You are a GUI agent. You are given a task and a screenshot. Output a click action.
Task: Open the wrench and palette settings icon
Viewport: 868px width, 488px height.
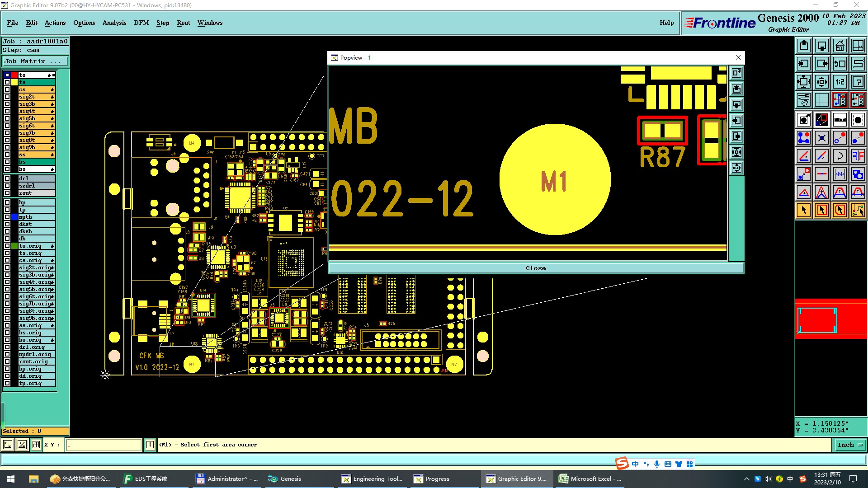[x=804, y=100]
